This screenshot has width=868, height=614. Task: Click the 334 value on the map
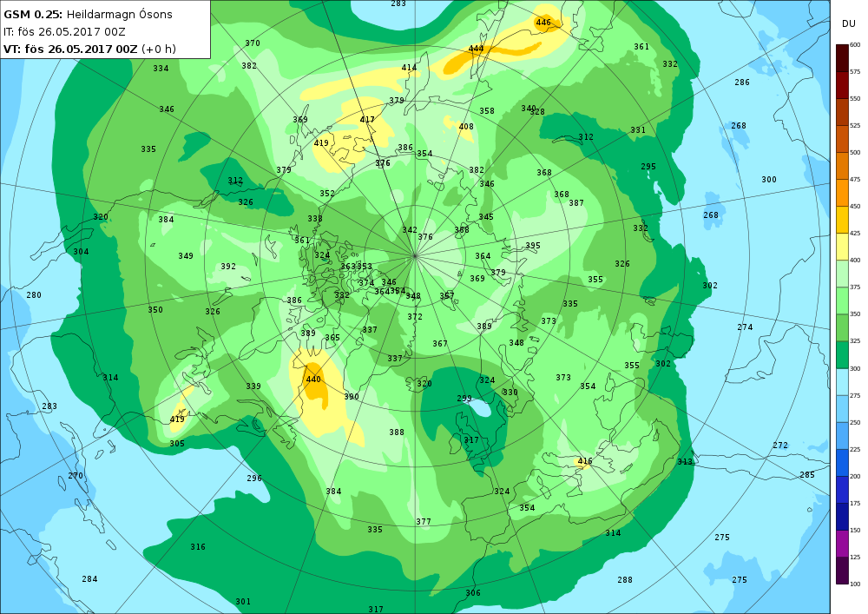(161, 69)
